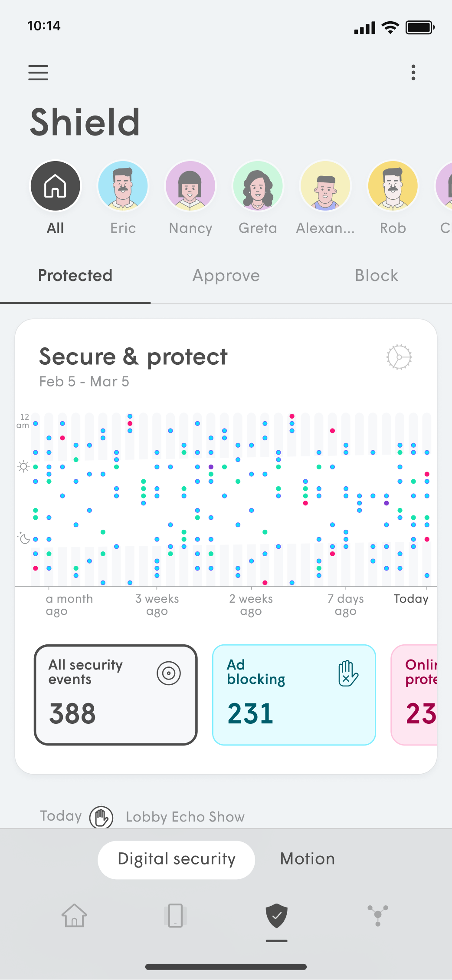Tap Greta's profile avatar
The width and height of the screenshot is (452, 980).
click(258, 186)
